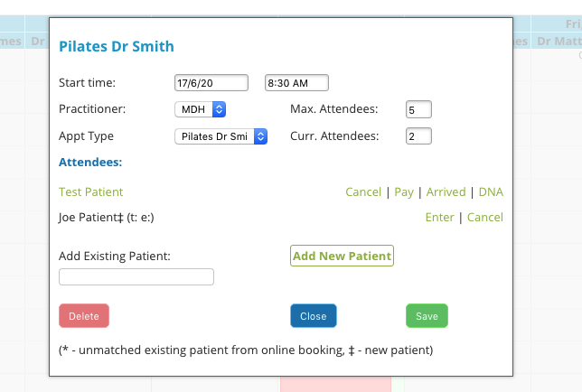This screenshot has width=582, height=392.
Task: Click the Add Existing Patient search field
Action: point(136,277)
